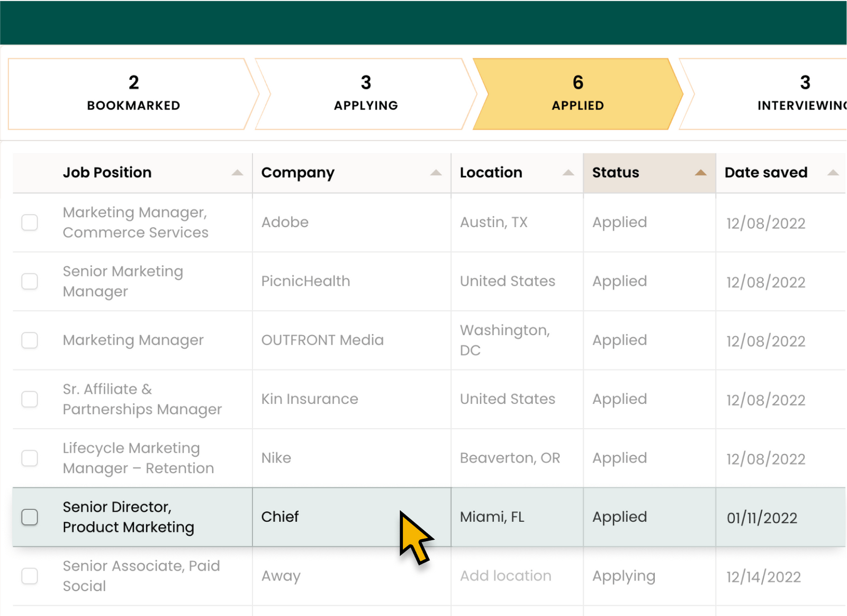847x616 pixels.
Task: Check the Senior Director, Product Marketing row checkbox
Action: tap(29, 517)
